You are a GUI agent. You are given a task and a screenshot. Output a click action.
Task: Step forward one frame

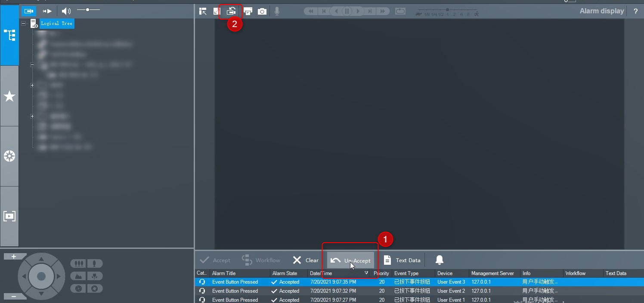370,11
